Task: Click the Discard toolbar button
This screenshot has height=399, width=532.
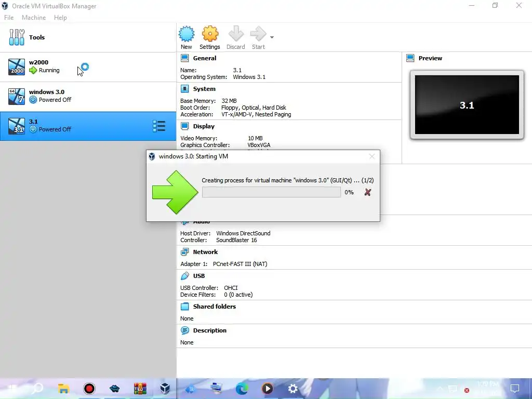Action: (x=236, y=37)
